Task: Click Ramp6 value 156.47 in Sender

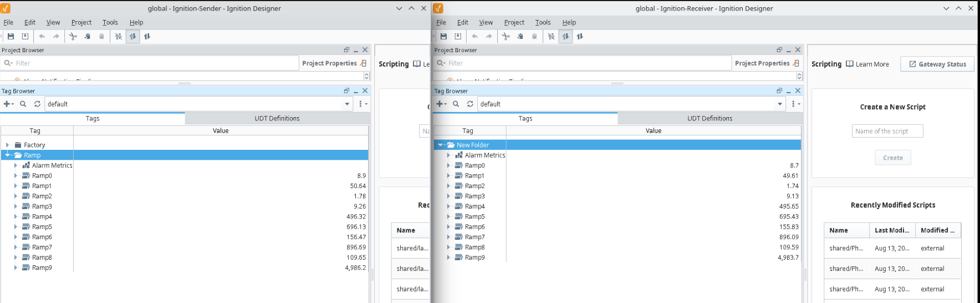Action: coord(356,237)
